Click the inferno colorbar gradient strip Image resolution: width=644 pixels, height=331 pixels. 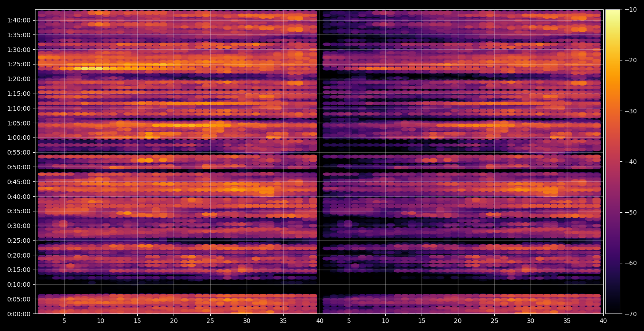point(613,162)
